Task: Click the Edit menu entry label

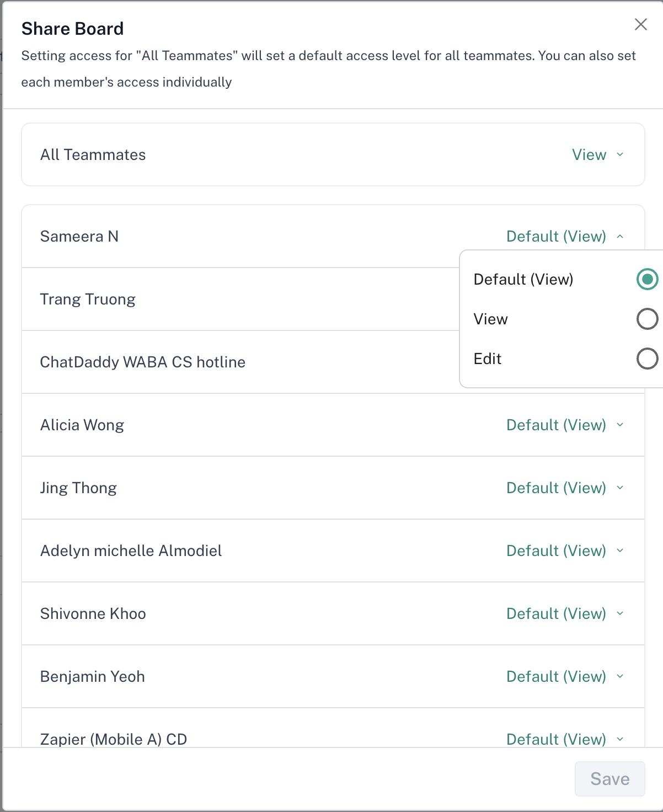Action: click(x=488, y=359)
